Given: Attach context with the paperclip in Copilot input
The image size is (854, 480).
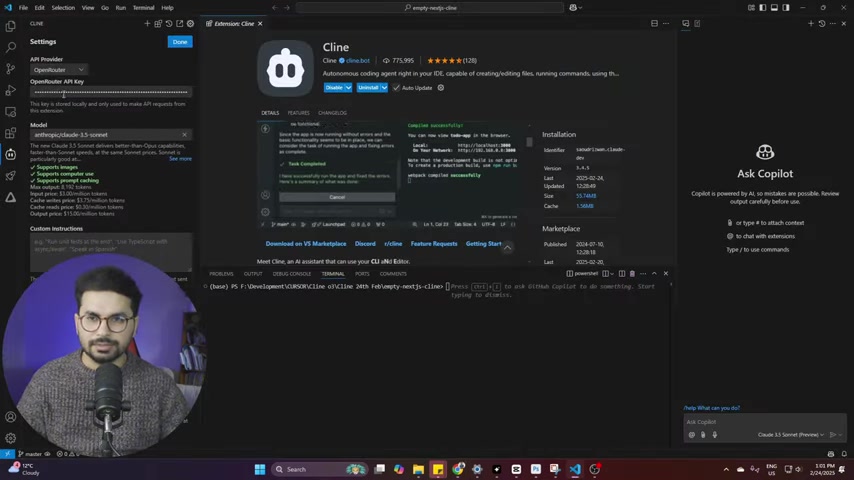Looking at the screenshot, I should pyautogui.click(x=703, y=435).
